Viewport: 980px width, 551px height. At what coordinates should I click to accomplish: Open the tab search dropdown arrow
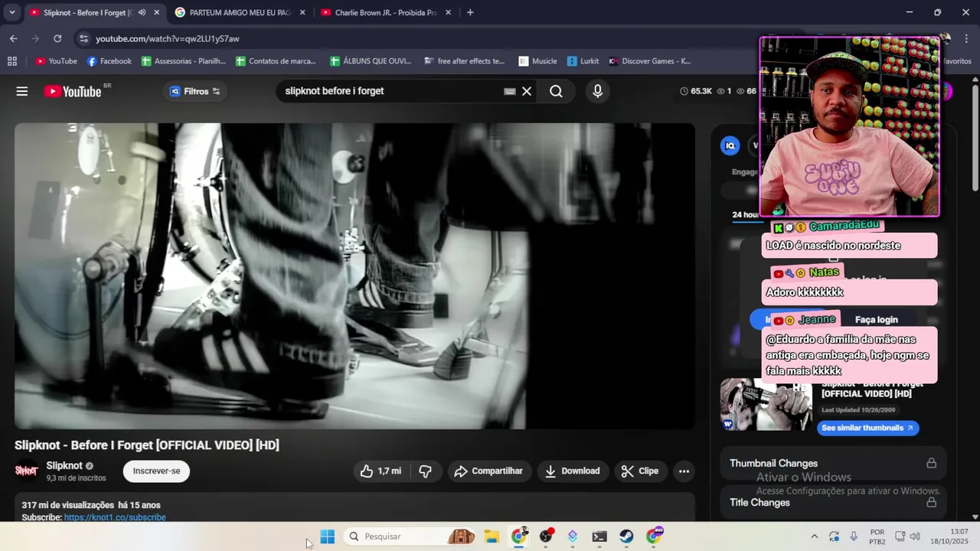click(x=12, y=12)
